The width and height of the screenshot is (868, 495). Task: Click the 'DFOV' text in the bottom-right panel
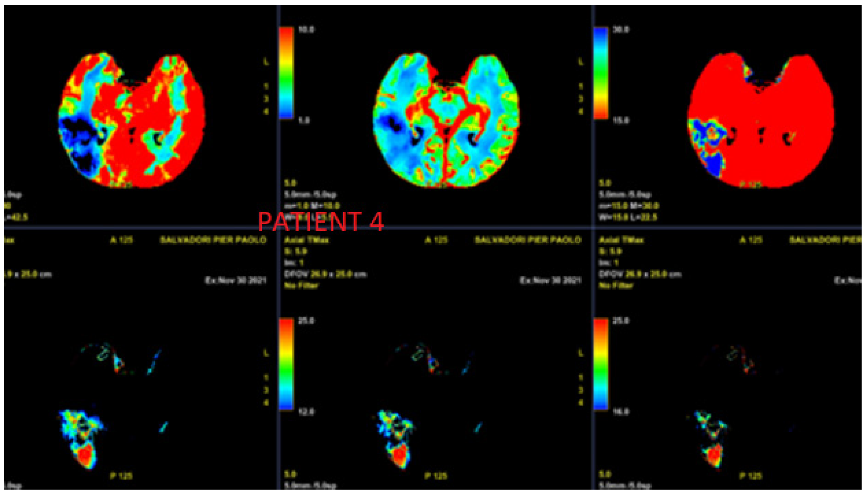[610, 274]
